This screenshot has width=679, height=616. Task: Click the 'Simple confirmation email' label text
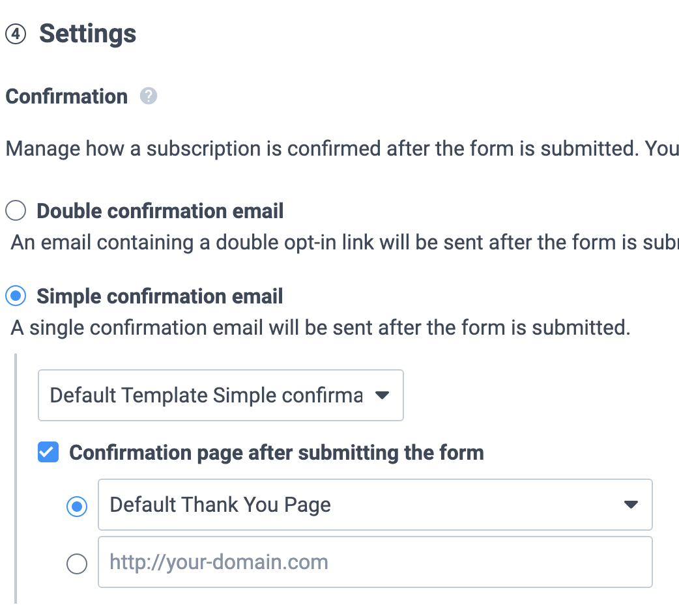coord(160,296)
